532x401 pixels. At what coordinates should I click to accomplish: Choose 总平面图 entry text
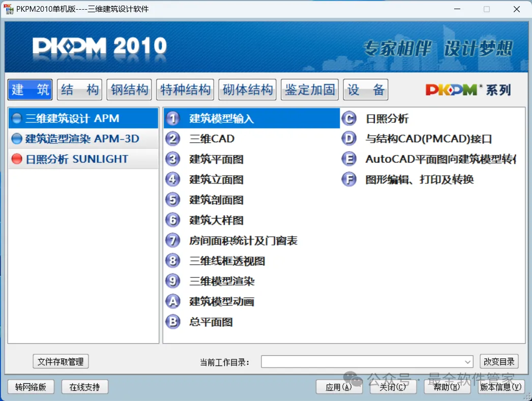tap(211, 322)
